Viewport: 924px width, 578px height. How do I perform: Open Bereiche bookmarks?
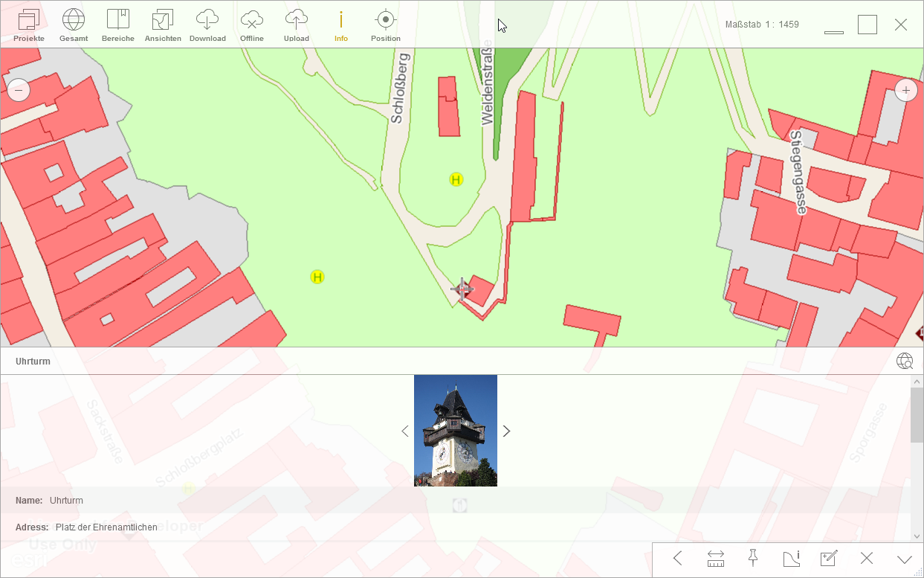(118, 25)
